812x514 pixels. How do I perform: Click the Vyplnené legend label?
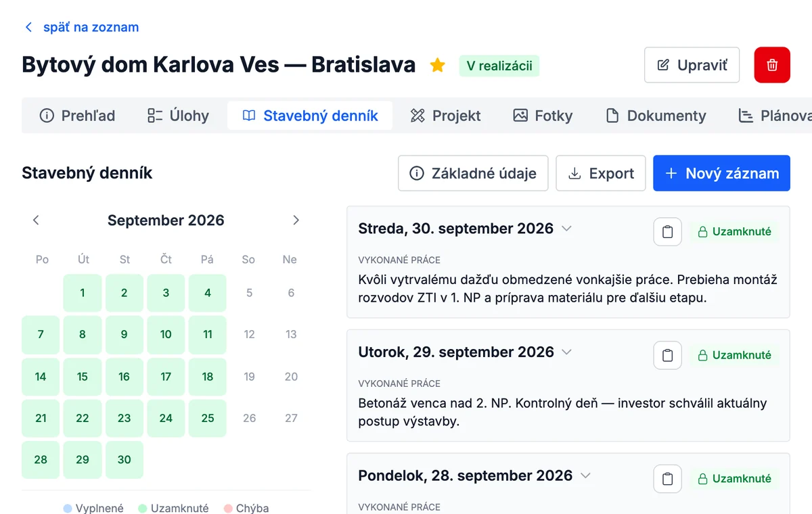(99, 508)
